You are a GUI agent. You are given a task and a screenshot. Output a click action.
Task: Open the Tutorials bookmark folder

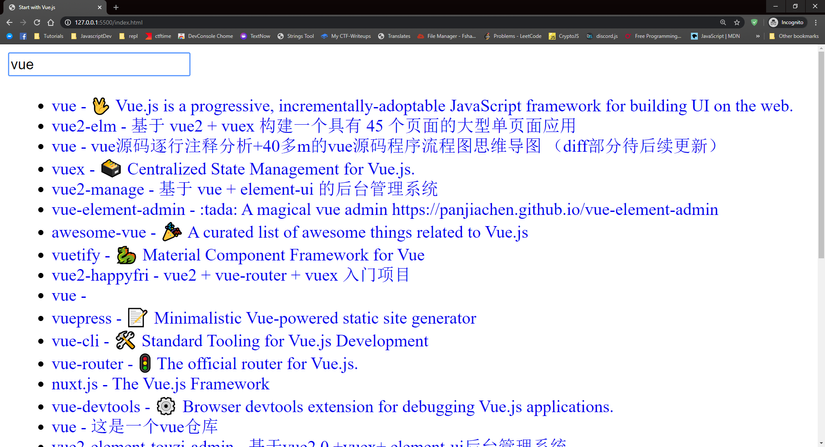click(x=48, y=36)
